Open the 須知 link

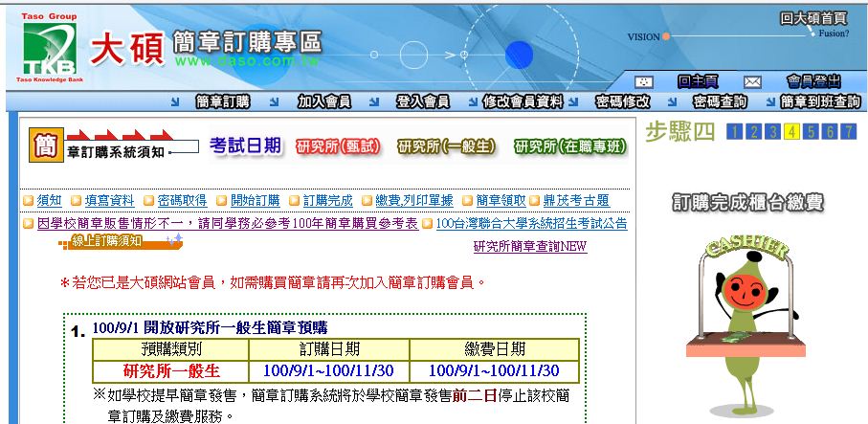tap(49, 200)
